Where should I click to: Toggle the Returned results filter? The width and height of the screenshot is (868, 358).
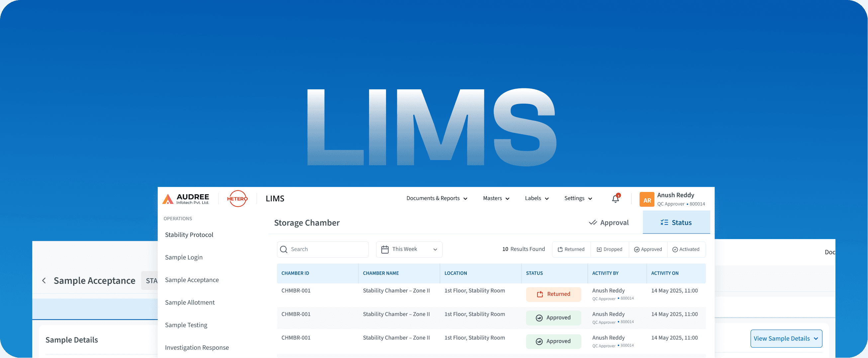pyautogui.click(x=571, y=249)
